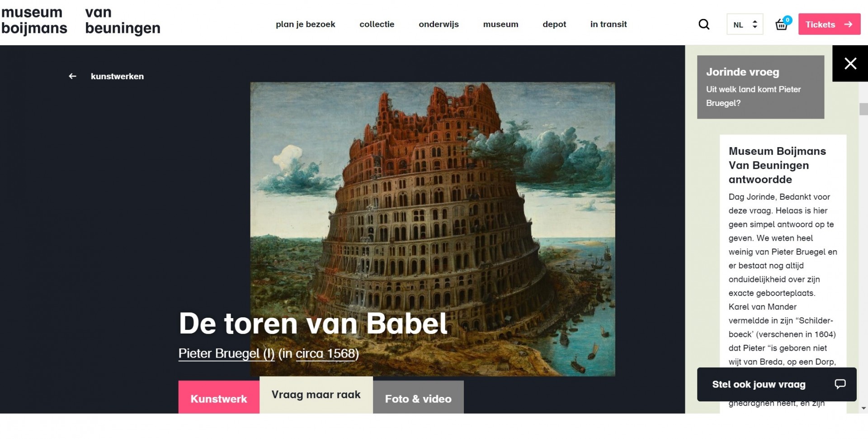868x439 pixels.
Task: Click the speech bubble chat icon
Action: [840, 384]
